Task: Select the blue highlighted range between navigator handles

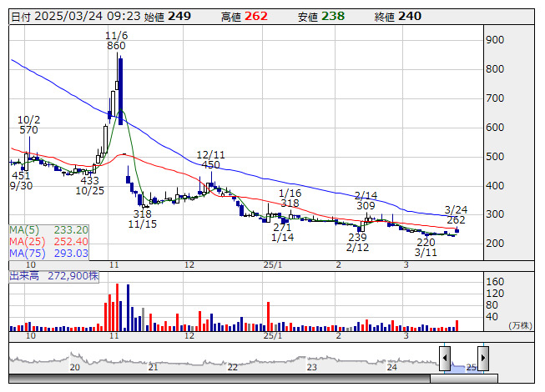Action: 463,364
